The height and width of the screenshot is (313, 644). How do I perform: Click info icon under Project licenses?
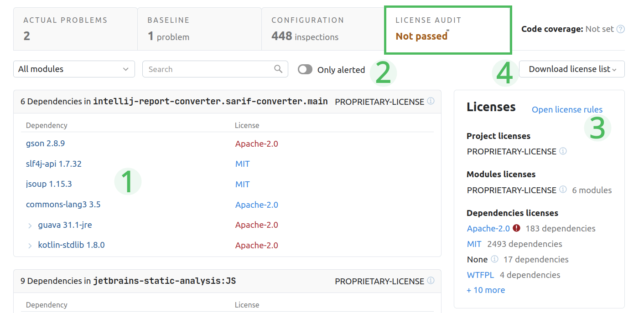(563, 151)
